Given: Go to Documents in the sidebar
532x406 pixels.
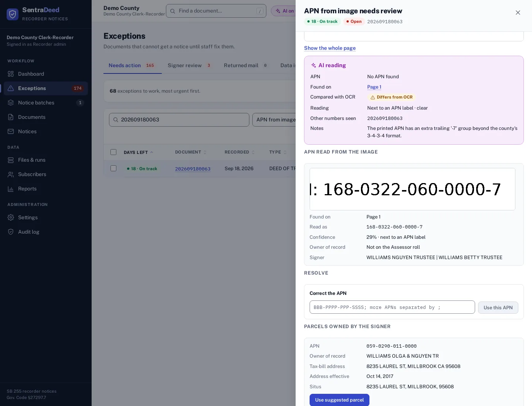Looking at the screenshot, I should 46,117.
